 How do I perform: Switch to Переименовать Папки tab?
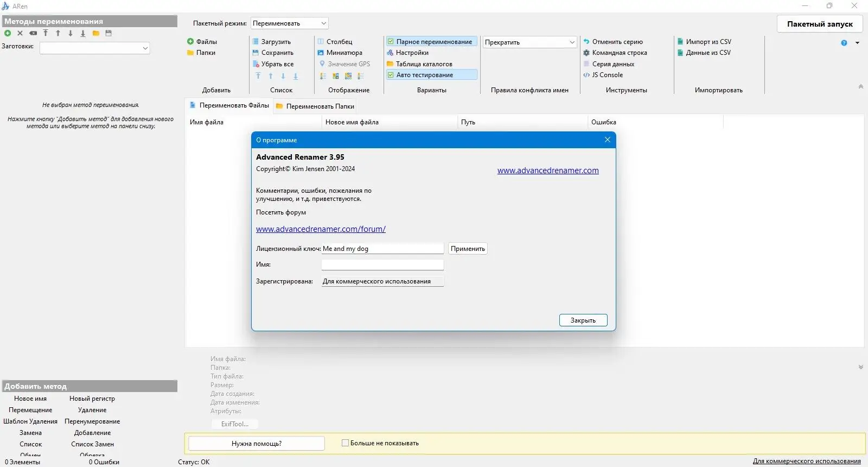[315, 106]
